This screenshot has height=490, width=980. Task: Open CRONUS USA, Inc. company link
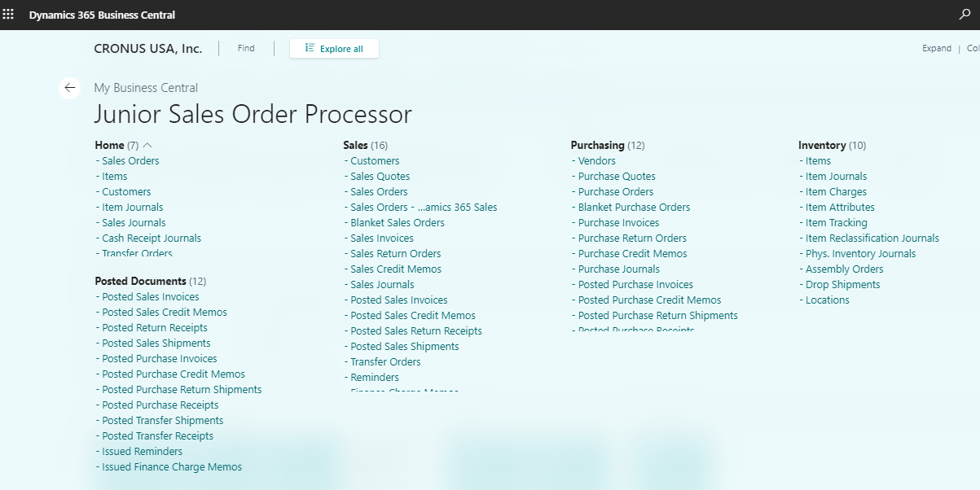(x=148, y=49)
